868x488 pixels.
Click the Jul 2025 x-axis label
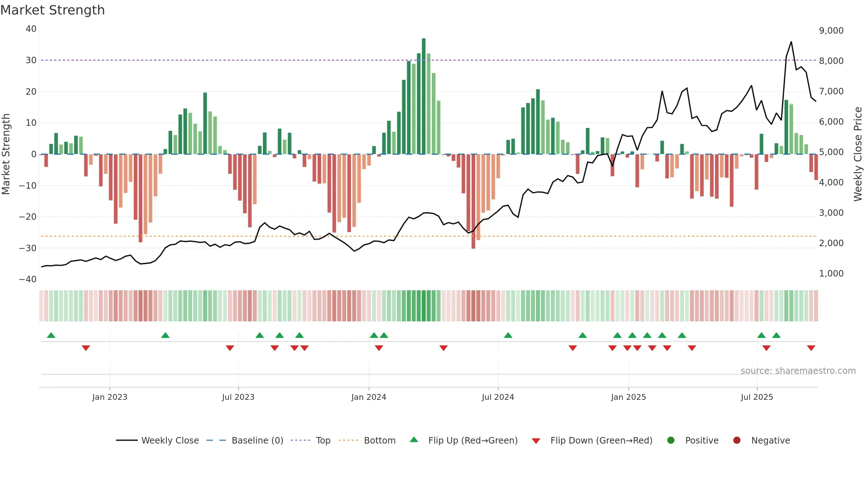point(757,397)
